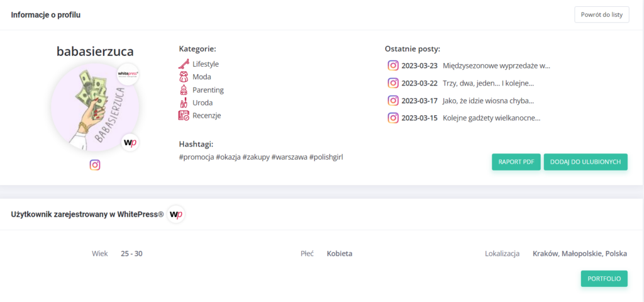
Task: Open Instagram icon below profile picture
Action: (x=95, y=165)
